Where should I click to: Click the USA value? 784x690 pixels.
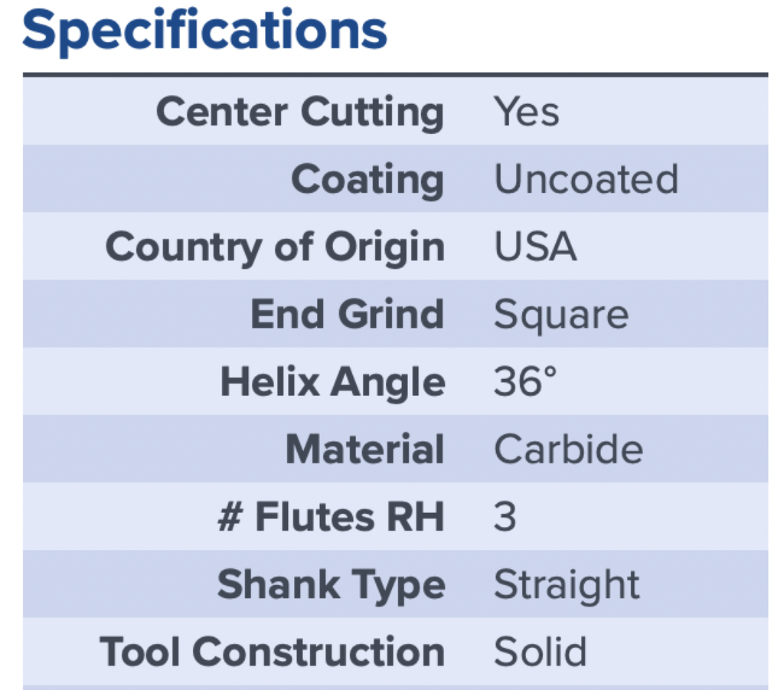point(535,247)
